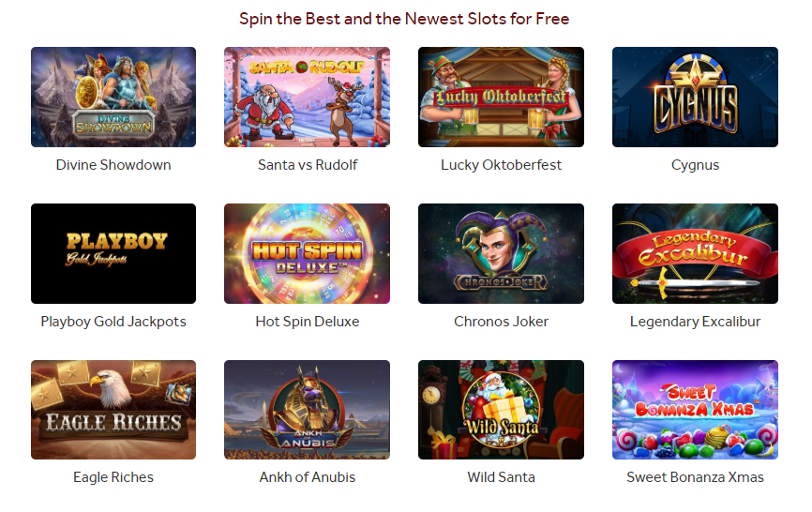Follow the Chronos Joker text link
The height and width of the screenshot is (512, 812).
pyautogui.click(x=501, y=322)
